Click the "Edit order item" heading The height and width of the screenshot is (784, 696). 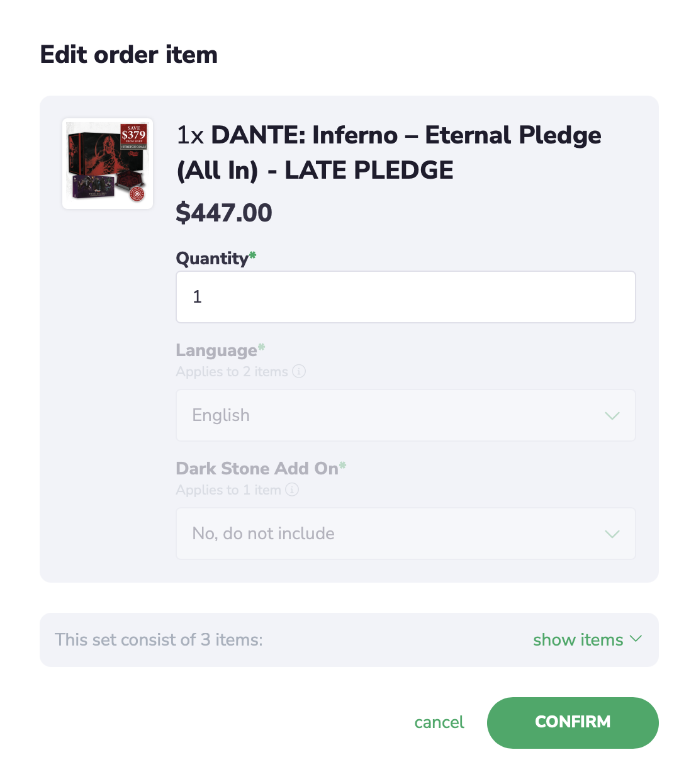tap(129, 55)
